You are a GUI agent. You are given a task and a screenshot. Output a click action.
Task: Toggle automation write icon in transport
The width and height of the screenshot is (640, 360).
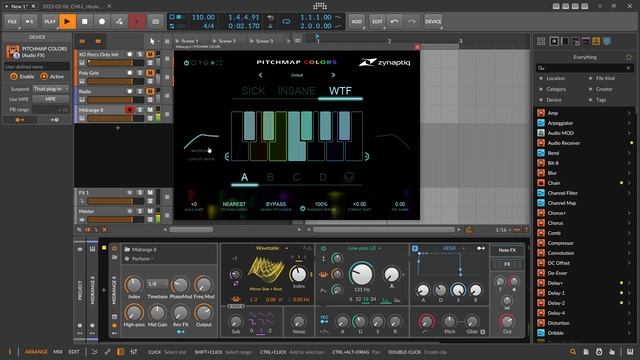(119, 21)
